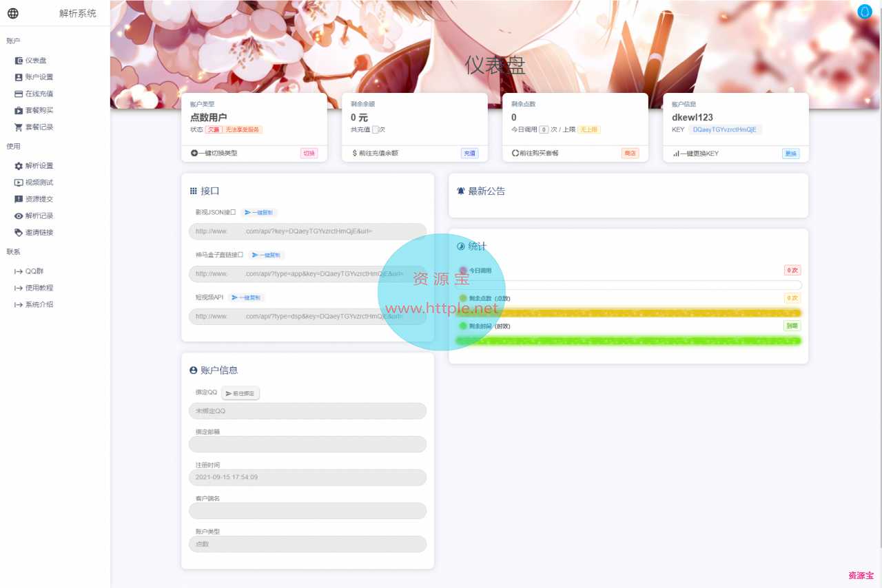This screenshot has width=882, height=588.
Task: Click the username dkewl123
Action: (693, 118)
